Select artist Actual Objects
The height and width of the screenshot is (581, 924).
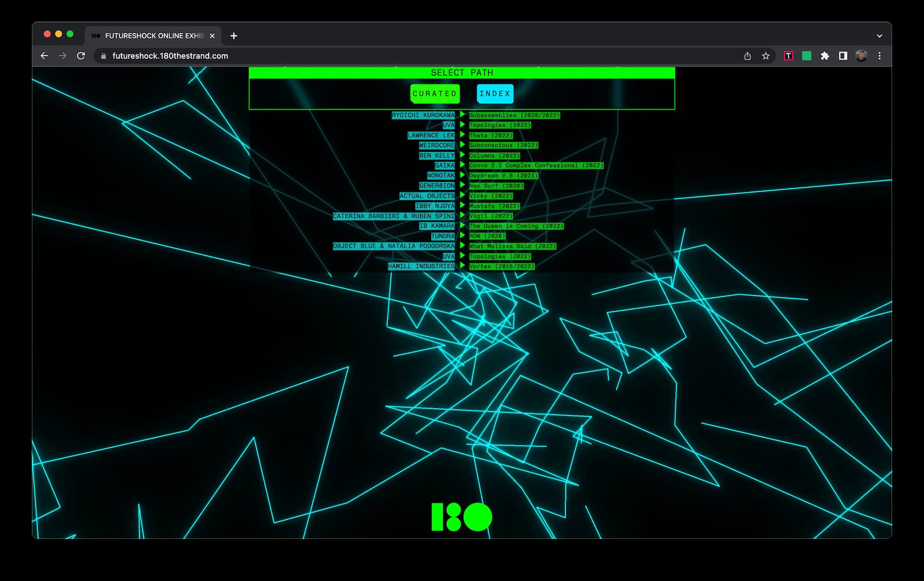[427, 196]
